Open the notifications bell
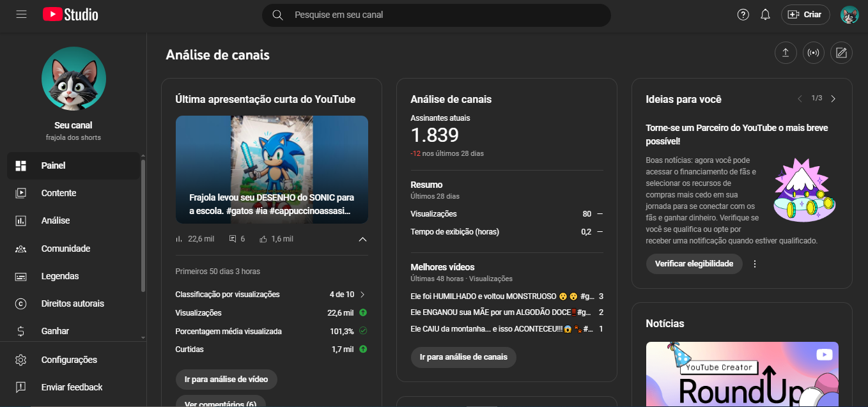Viewport: 868px width, 407px height. 765,15
